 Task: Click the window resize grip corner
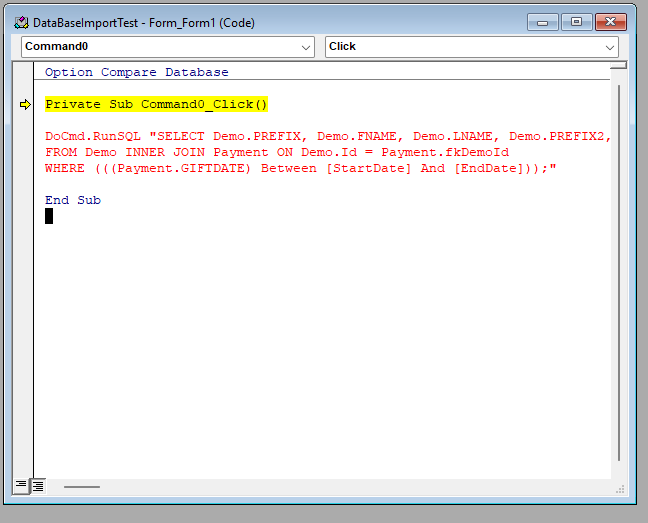(x=620, y=489)
